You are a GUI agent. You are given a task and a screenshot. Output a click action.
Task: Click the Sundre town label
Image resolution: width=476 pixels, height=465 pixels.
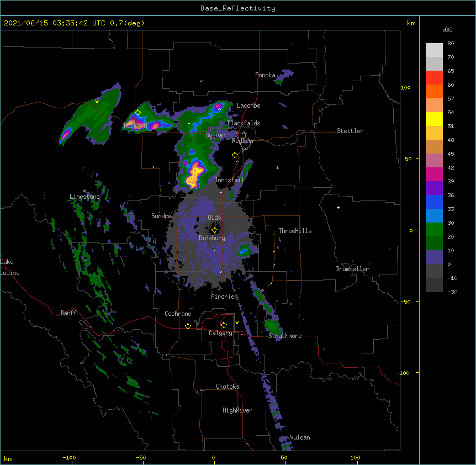tap(161, 216)
